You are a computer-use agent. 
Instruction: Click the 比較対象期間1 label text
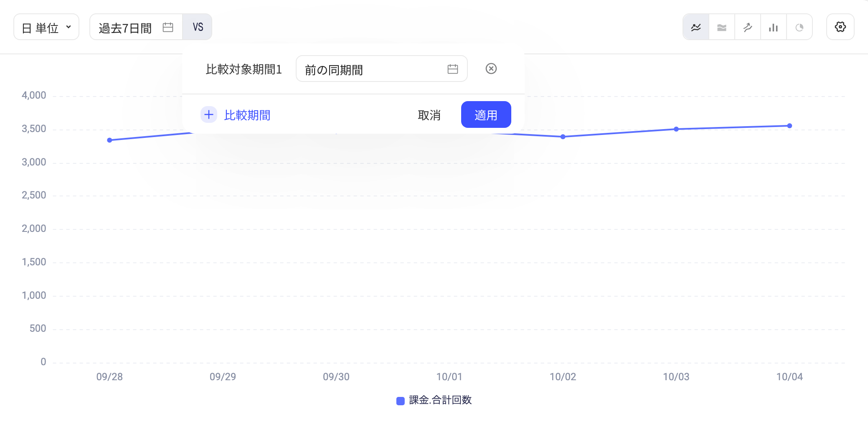pyautogui.click(x=244, y=69)
